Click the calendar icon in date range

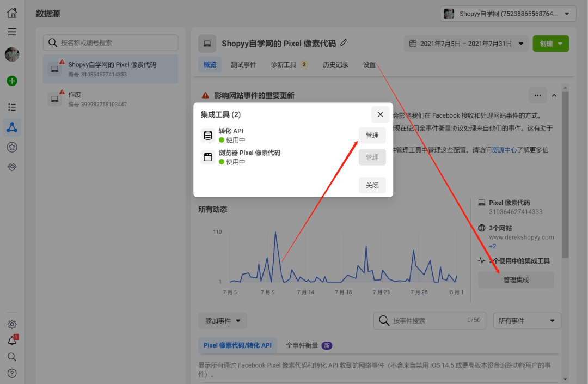(413, 44)
